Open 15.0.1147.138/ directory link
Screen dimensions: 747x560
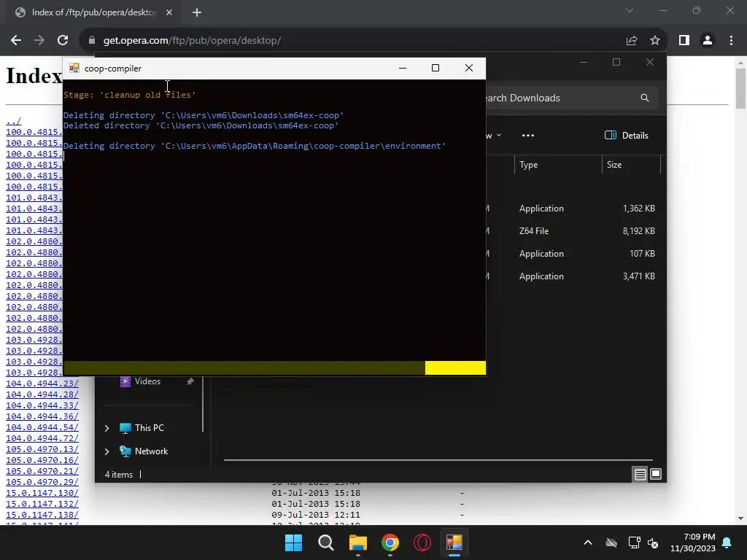pyautogui.click(x=42, y=516)
